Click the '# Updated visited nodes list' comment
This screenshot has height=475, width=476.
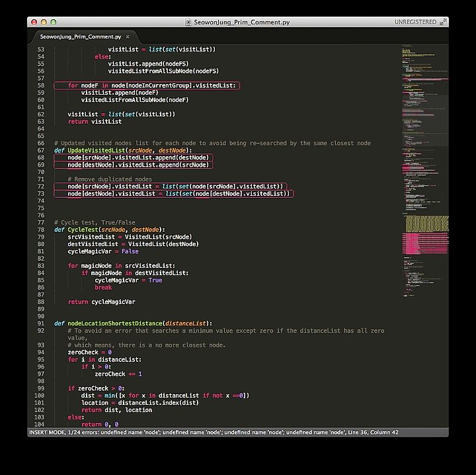[212, 143]
